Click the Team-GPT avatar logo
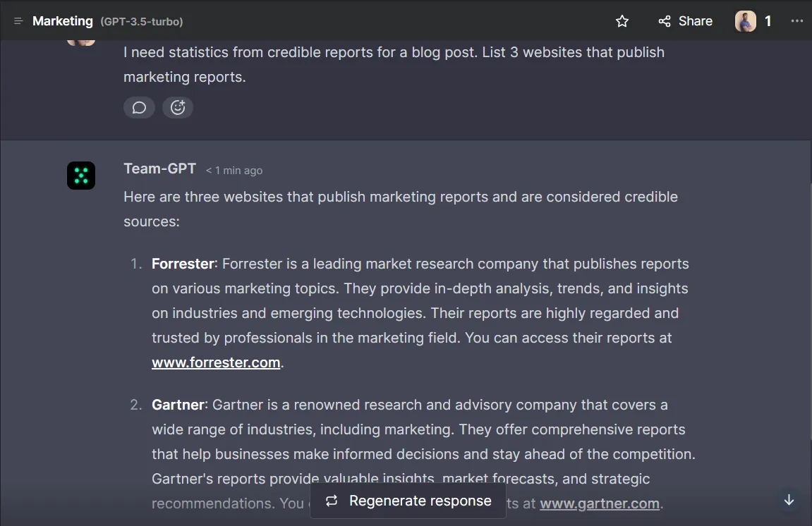This screenshot has height=526, width=812. click(x=81, y=175)
